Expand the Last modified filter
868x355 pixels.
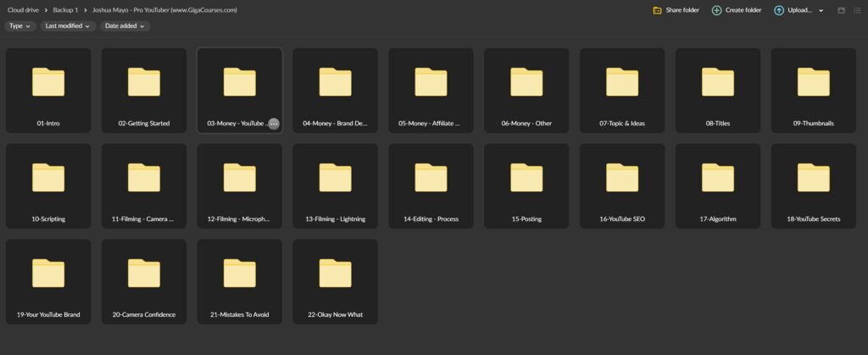point(68,26)
